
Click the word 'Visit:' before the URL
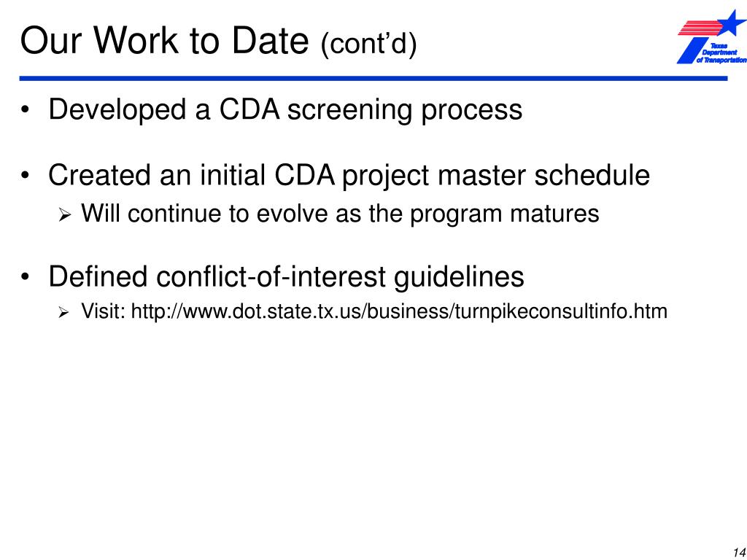pyautogui.click(x=104, y=311)
